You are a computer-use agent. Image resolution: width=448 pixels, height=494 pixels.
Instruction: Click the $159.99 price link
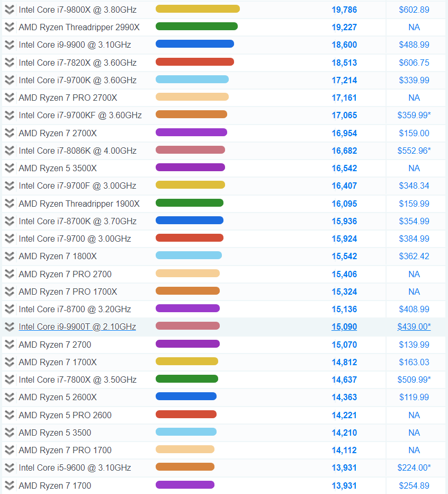(414, 204)
